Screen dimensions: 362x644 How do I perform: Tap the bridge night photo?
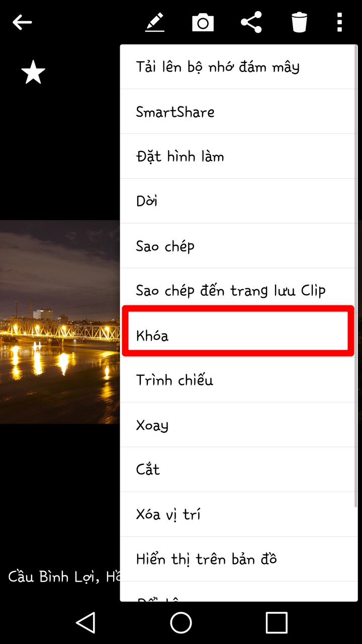(x=60, y=322)
